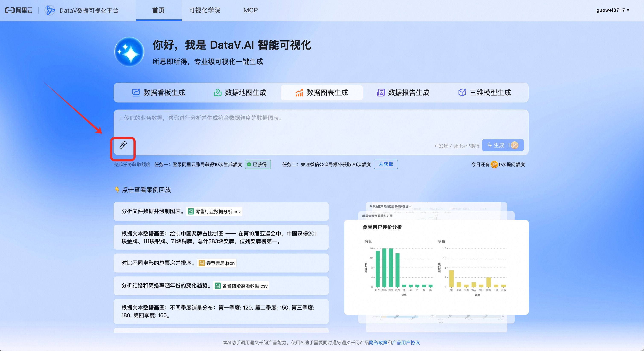Switch to 三维模型生成 mode
The height and width of the screenshot is (351, 644).
[x=484, y=92]
